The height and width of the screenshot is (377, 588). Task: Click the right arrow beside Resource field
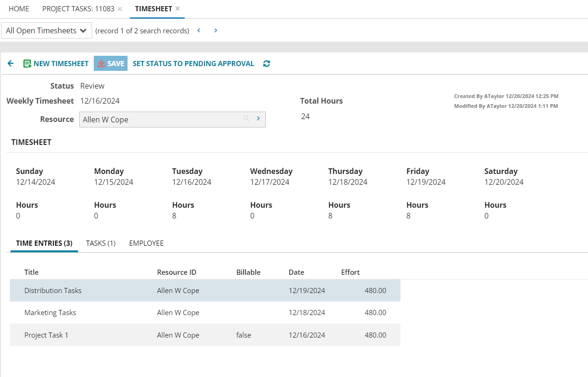click(x=258, y=119)
